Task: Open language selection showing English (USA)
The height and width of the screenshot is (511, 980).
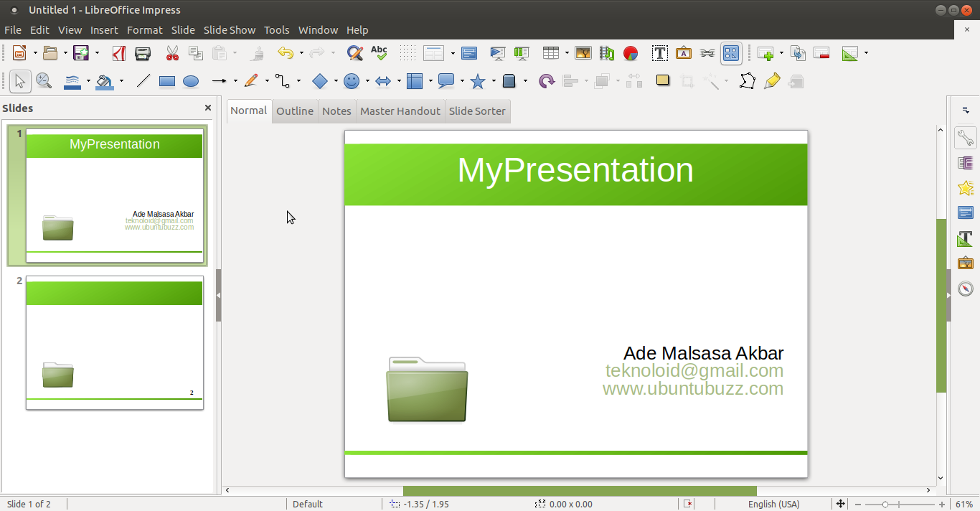Action: [x=774, y=504]
